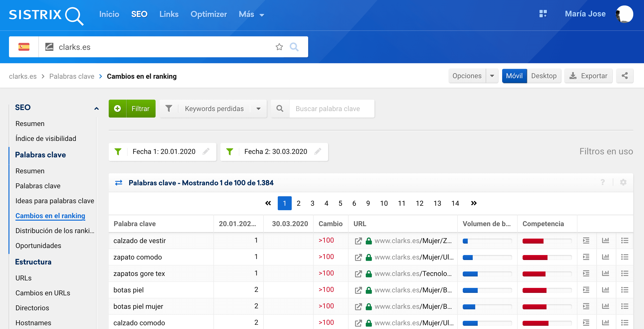
Task: Expand the Keywords perdidas filter dropdown
Action: coord(258,109)
